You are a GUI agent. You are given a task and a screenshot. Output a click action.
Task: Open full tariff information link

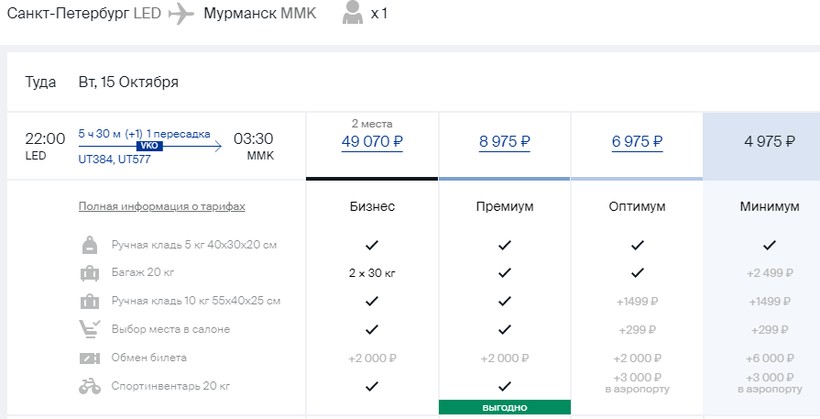tap(161, 207)
